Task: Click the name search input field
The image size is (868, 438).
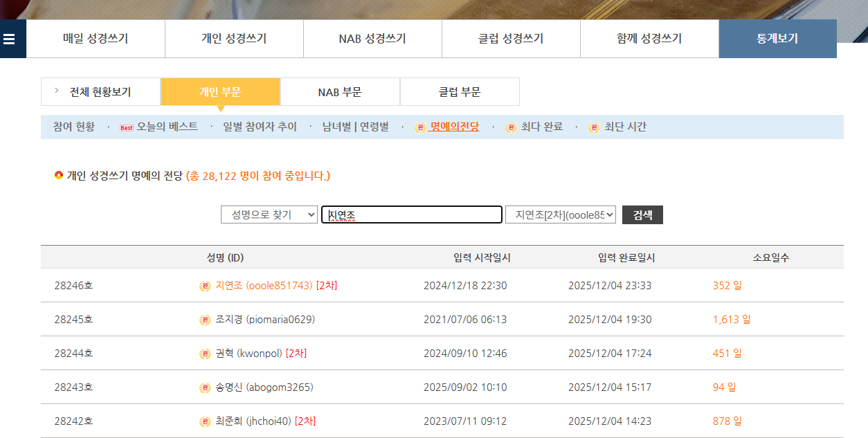Action: tap(412, 215)
